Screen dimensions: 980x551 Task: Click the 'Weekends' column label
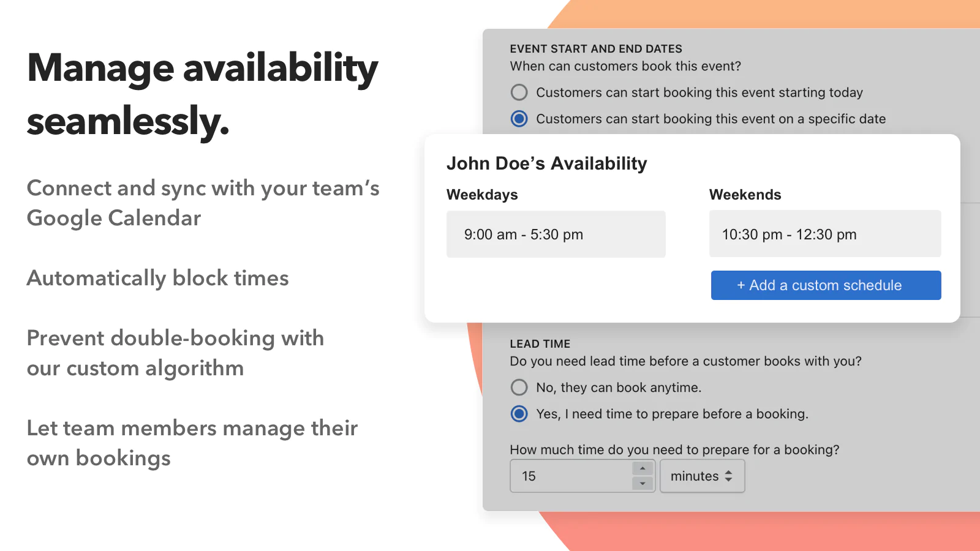click(x=745, y=195)
